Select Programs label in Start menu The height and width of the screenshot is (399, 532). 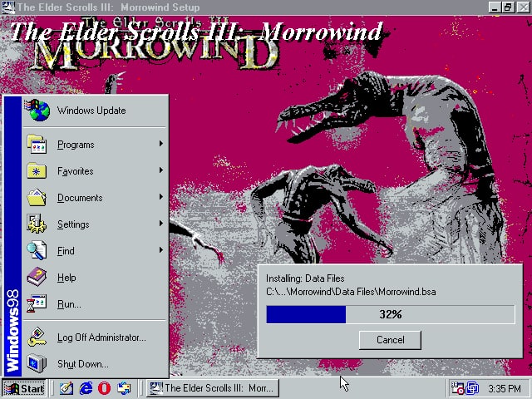click(x=76, y=145)
